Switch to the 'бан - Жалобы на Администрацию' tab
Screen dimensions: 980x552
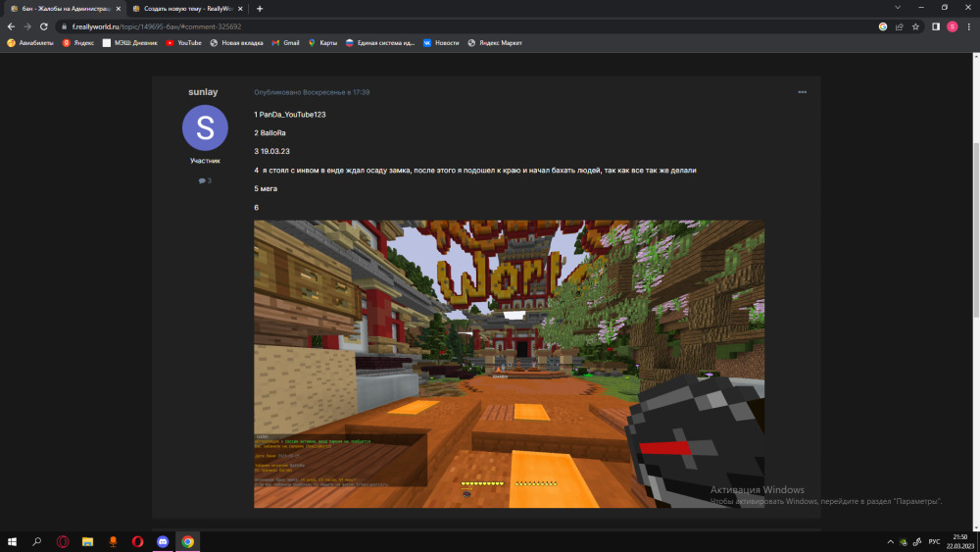coord(65,9)
